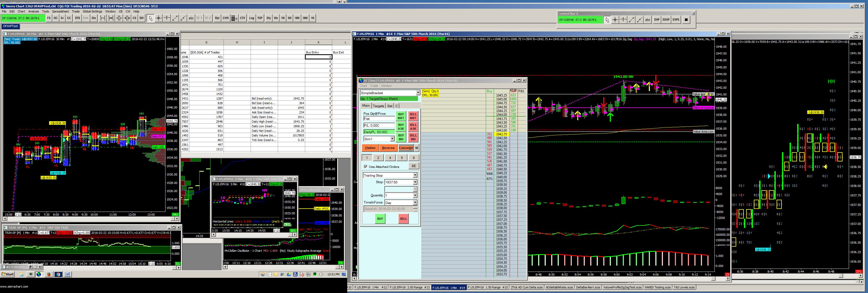Select spreadsheet cell K under Buy Entry
Screen dimensions: 868x293
(318, 57)
